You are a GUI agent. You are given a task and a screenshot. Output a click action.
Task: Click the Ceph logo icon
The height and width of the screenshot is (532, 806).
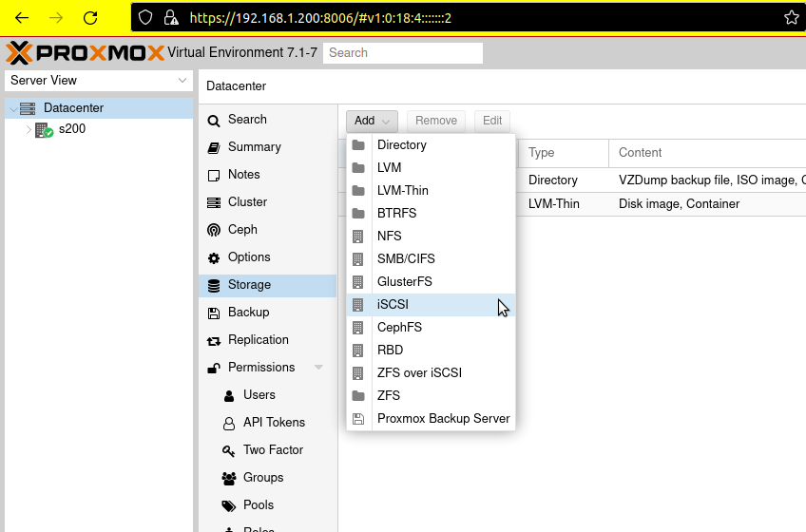pos(213,230)
